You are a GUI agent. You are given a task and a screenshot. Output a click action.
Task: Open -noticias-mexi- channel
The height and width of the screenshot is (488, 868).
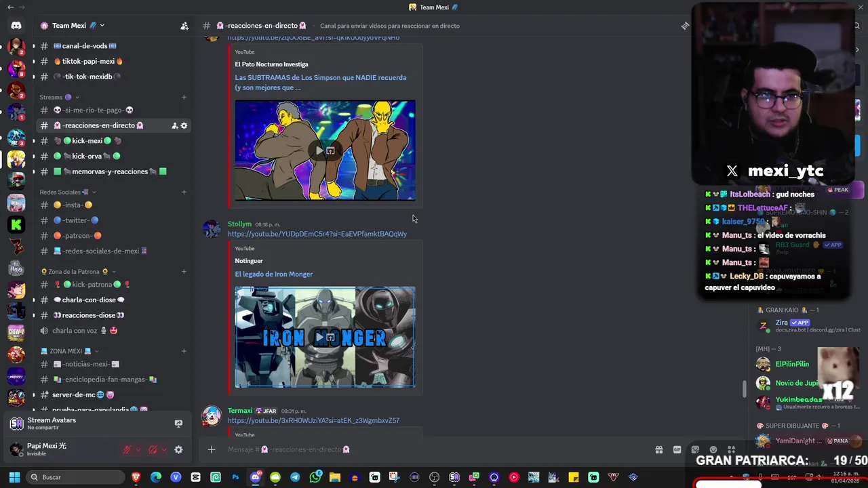point(85,364)
